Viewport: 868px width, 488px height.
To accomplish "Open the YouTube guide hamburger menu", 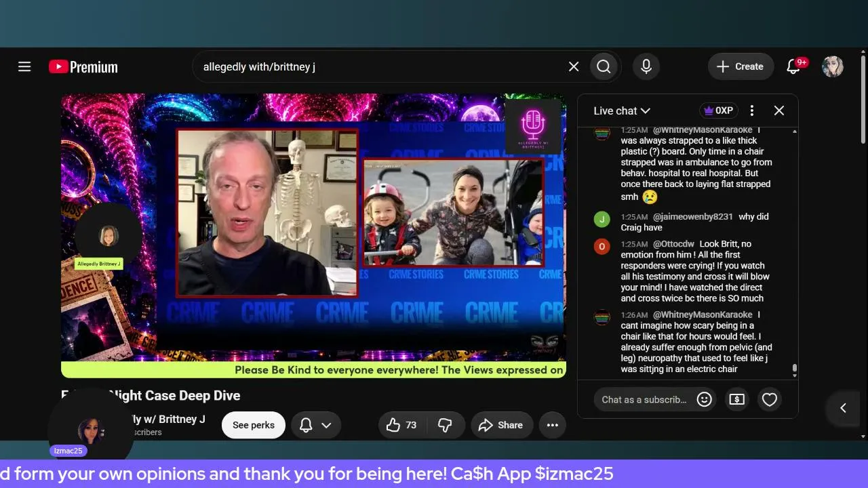I will click(x=24, y=66).
